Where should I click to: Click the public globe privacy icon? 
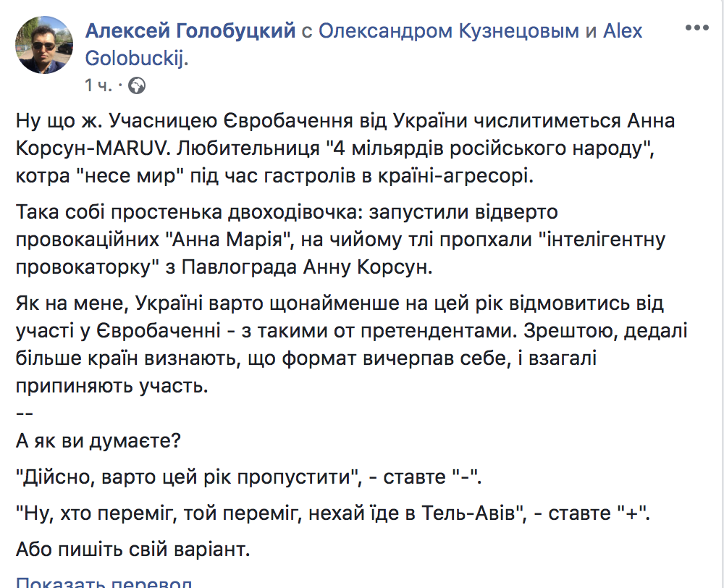tap(136, 86)
